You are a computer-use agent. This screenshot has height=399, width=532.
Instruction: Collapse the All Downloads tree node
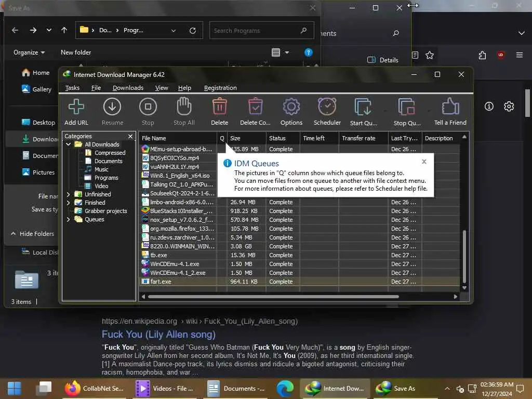(x=68, y=144)
